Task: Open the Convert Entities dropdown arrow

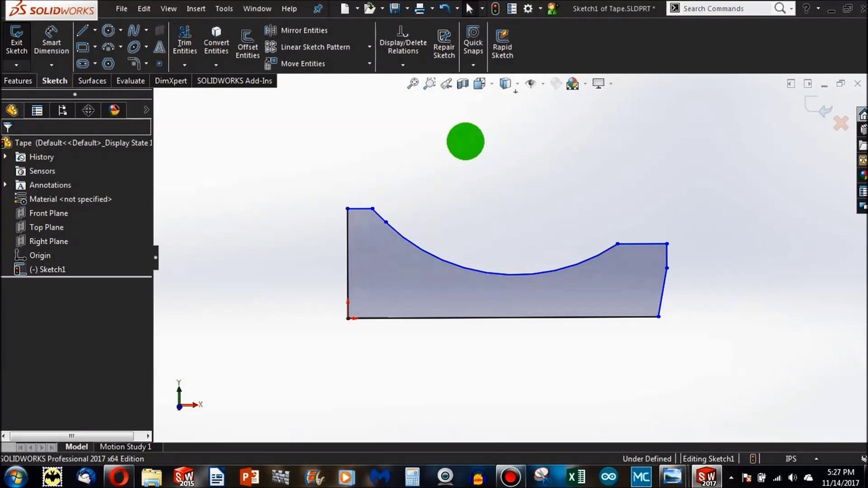Action: click(x=216, y=65)
